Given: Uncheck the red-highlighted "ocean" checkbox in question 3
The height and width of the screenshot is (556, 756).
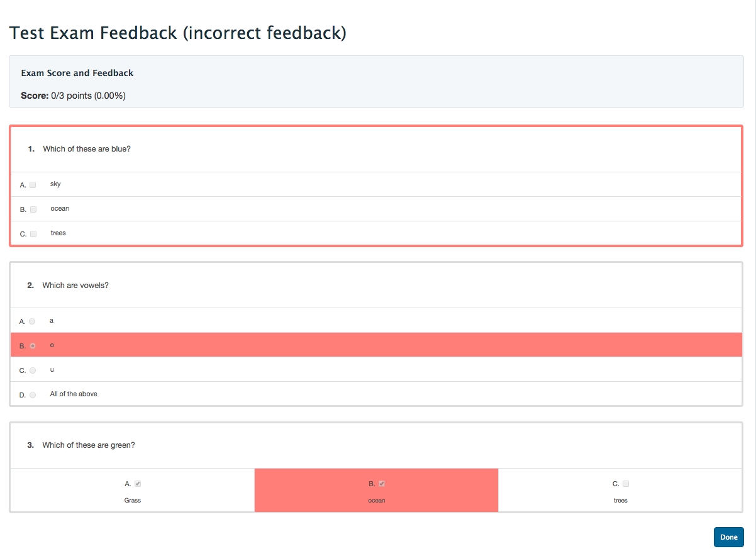Looking at the screenshot, I should click(x=382, y=484).
